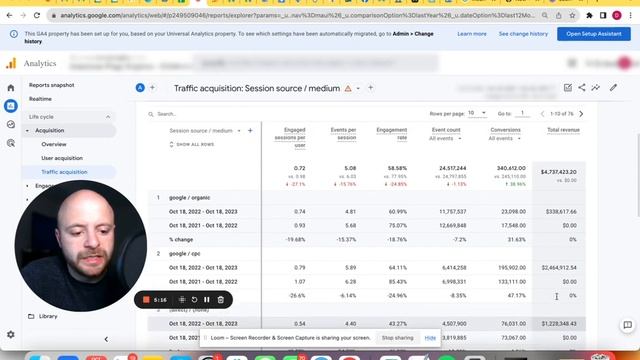The height and width of the screenshot is (360, 640).
Task: Open Loom drawing tool icon
Action: pyautogui.click(x=182, y=300)
